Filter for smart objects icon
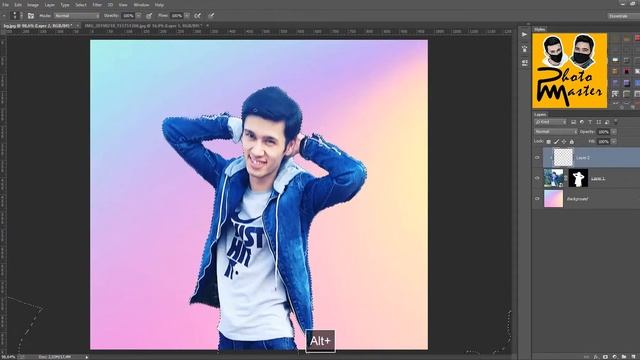640x360 pixels. coord(607,122)
